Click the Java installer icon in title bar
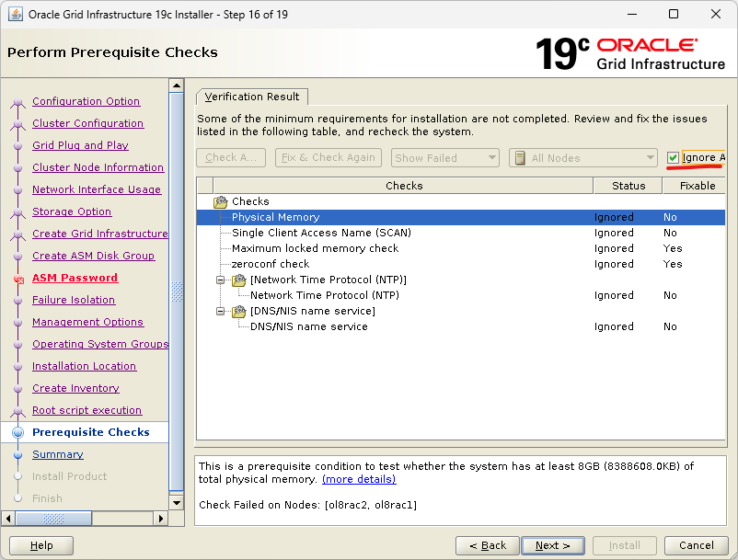 16,14
